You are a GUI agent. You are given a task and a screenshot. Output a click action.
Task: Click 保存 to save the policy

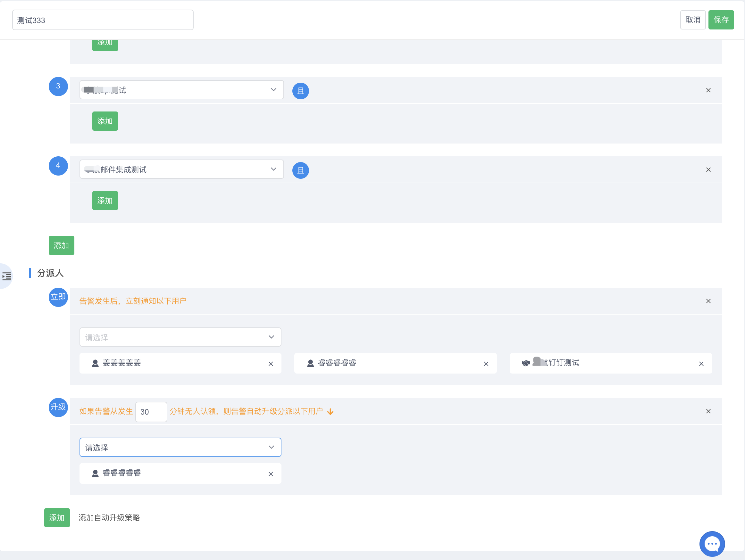click(721, 20)
